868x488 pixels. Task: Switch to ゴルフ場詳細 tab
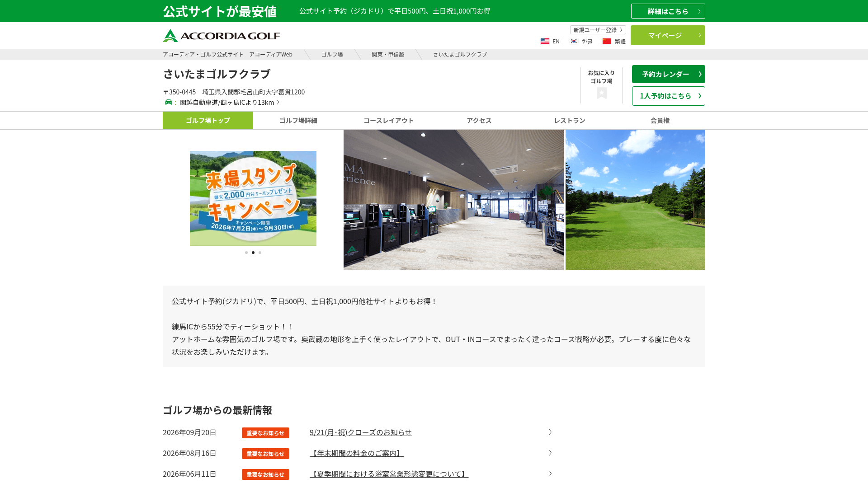[298, 120]
